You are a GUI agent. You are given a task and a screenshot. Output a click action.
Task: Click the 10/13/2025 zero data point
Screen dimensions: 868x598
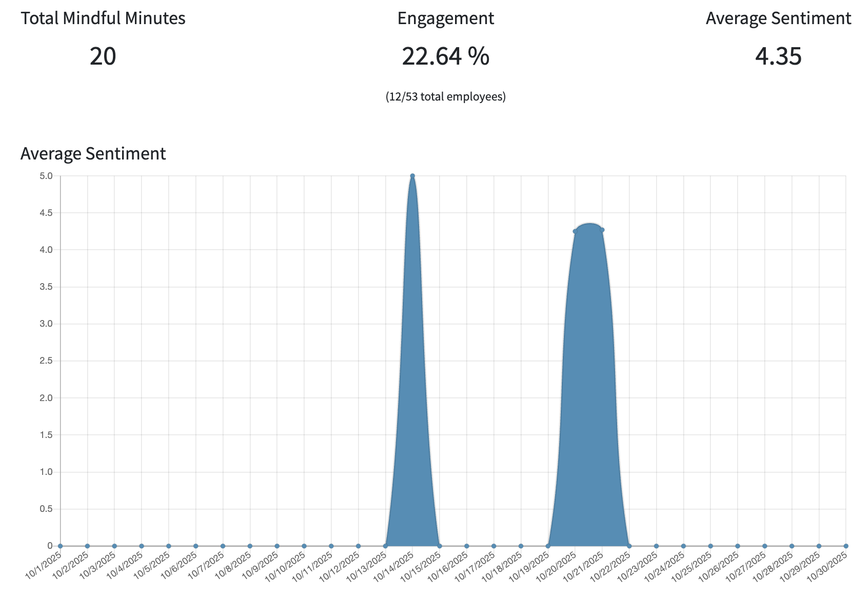click(x=385, y=546)
